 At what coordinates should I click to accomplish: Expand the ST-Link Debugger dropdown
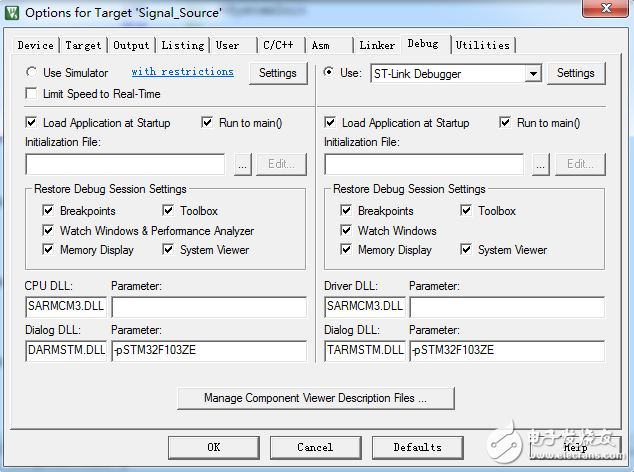(534, 74)
